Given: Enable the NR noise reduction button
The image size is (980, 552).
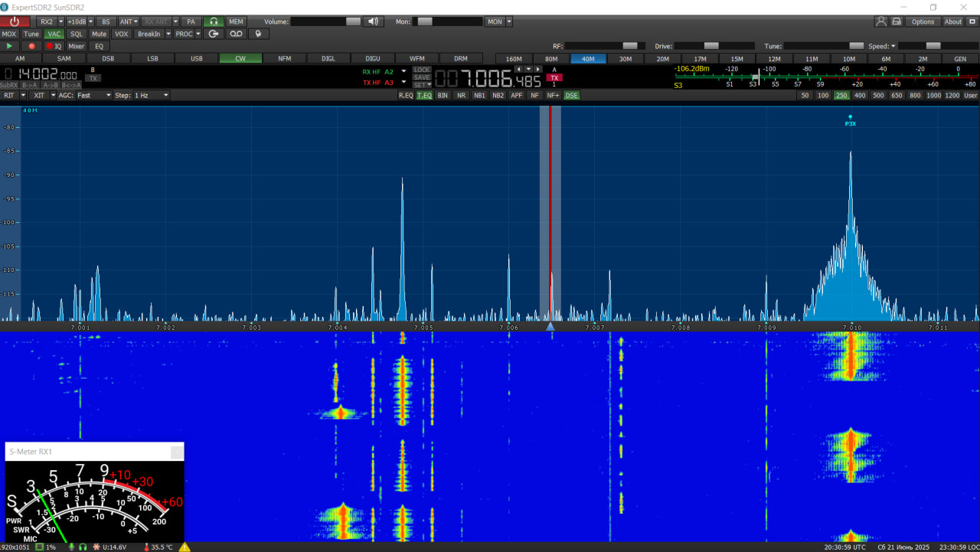Looking at the screenshot, I should [461, 96].
